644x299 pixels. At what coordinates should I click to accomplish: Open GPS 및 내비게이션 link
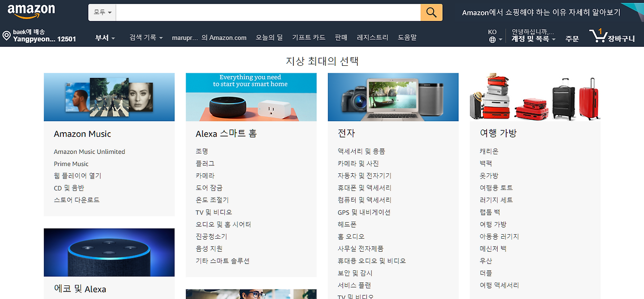tap(364, 212)
